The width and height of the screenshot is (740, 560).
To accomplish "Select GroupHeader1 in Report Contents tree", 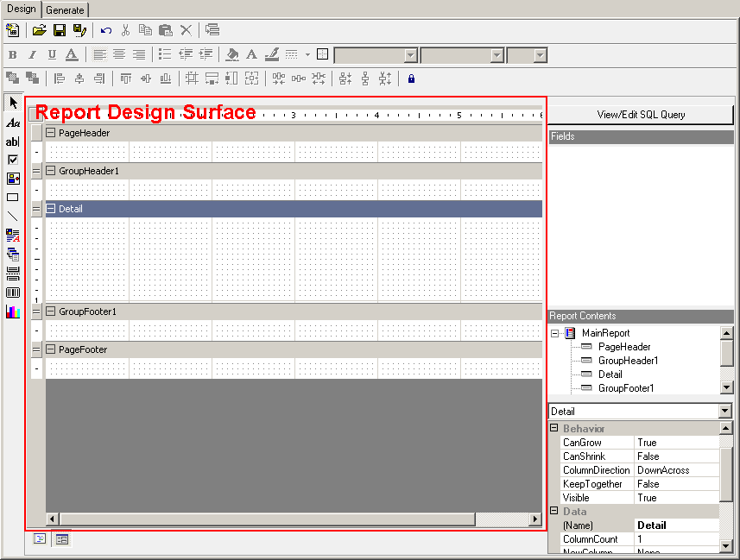I will coord(628,361).
